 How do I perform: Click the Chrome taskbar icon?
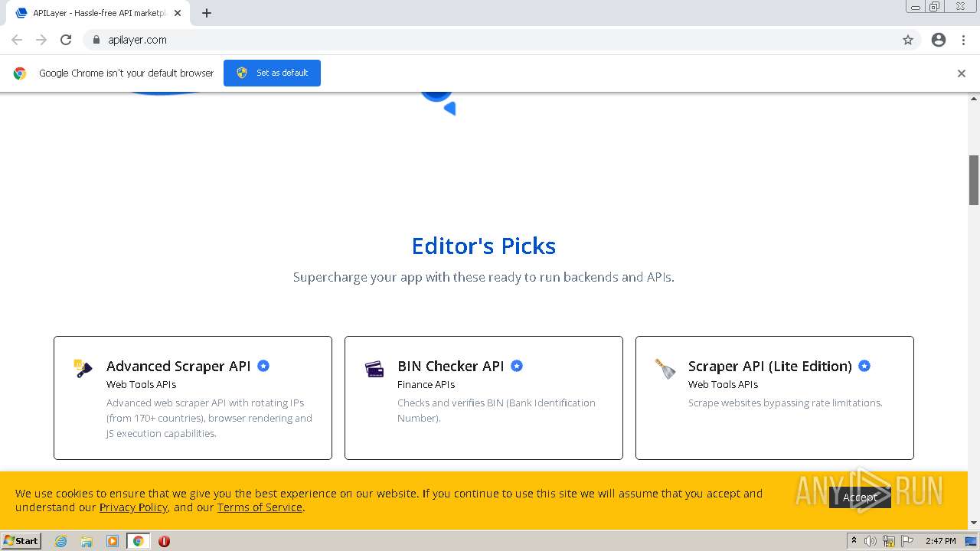click(x=138, y=541)
